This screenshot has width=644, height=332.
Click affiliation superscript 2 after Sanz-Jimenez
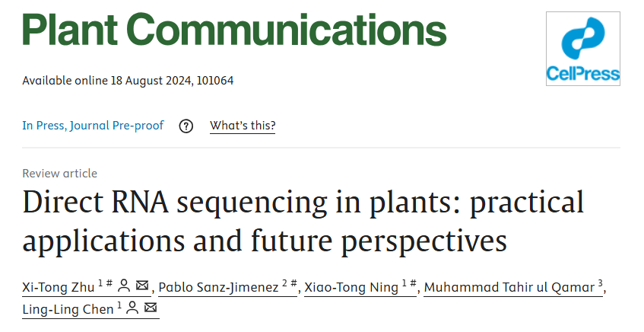[x=284, y=283]
